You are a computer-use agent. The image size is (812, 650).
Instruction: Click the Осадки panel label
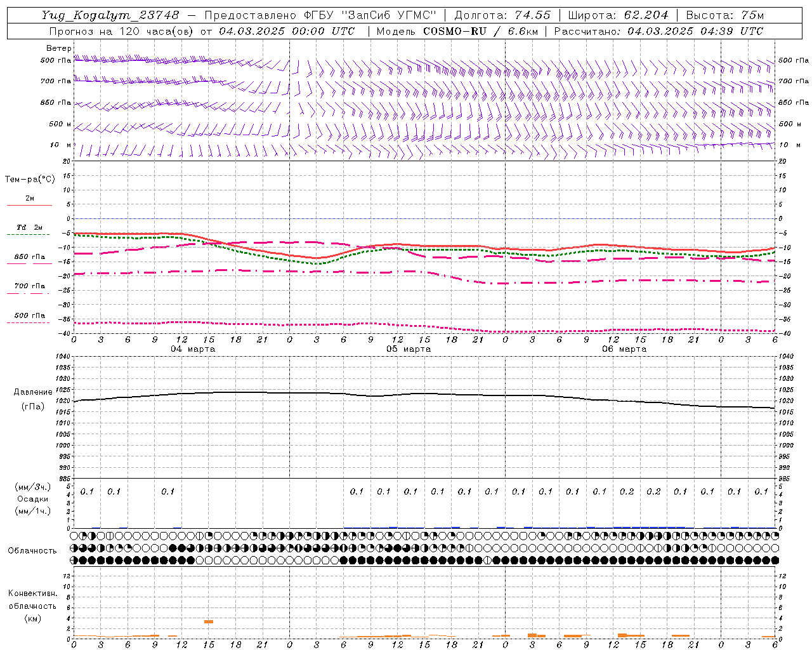click(33, 499)
